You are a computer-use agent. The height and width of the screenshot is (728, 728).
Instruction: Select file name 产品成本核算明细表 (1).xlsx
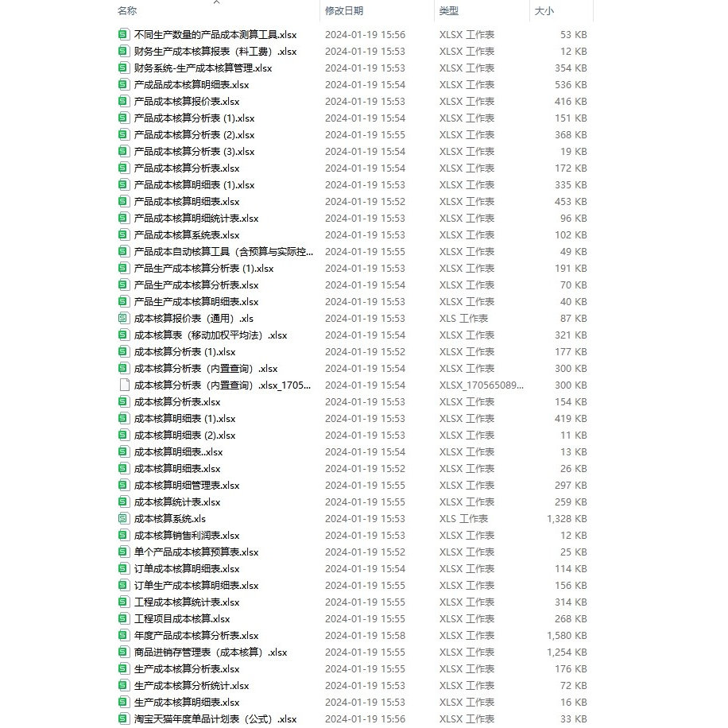(194, 185)
